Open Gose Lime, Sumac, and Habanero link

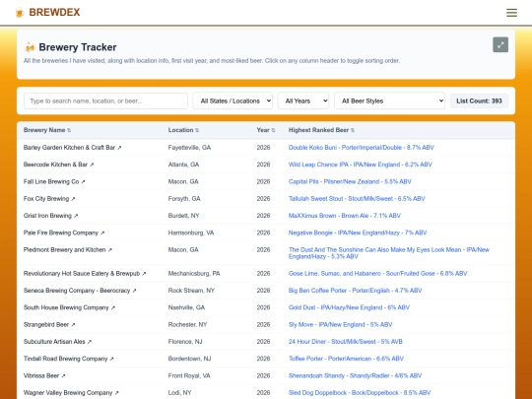(377, 274)
